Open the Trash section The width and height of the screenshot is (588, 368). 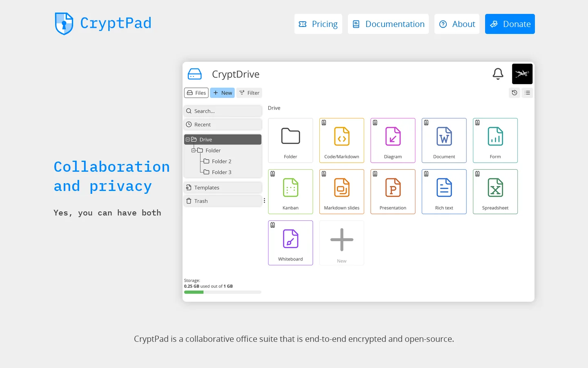coord(223,201)
